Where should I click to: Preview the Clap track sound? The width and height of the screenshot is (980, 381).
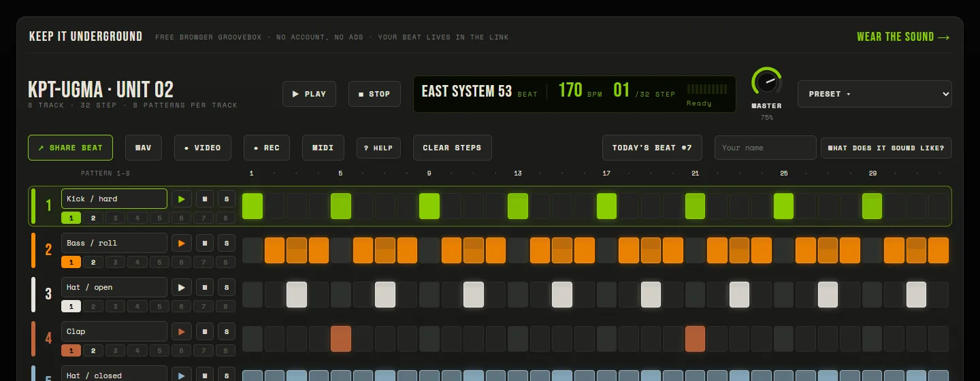pyautogui.click(x=181, y=331)
